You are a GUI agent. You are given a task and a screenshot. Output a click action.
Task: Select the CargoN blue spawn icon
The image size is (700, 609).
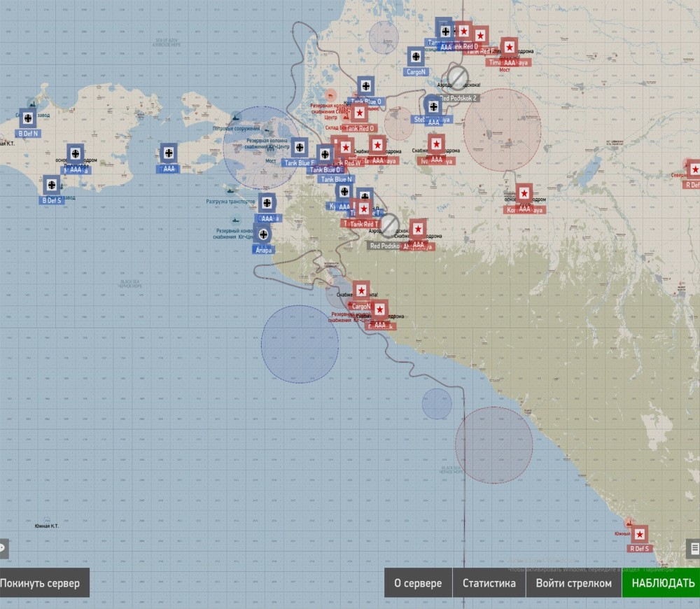point(416,57)
